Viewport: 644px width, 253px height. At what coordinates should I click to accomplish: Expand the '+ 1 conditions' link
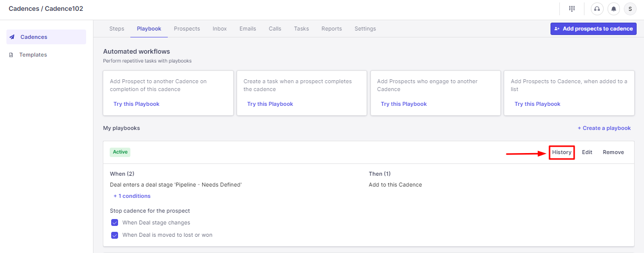pyautogui.click(x=132, y=196)
